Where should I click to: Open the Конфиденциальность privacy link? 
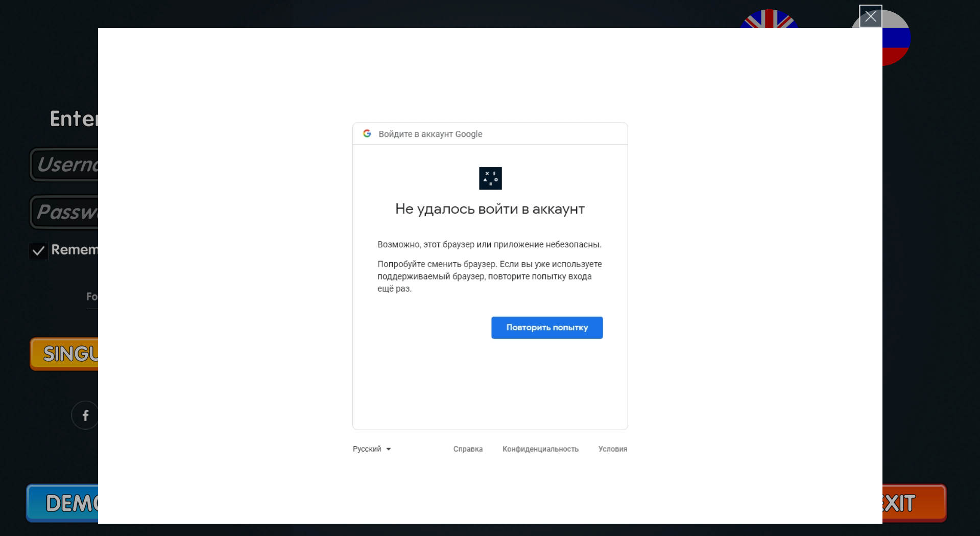(540, 449)
